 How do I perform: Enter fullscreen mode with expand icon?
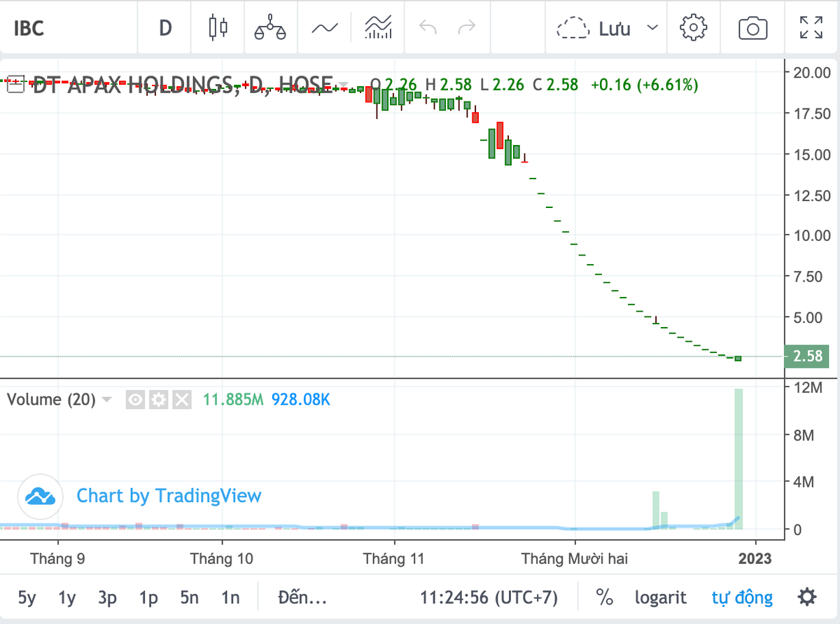point(811,28)
